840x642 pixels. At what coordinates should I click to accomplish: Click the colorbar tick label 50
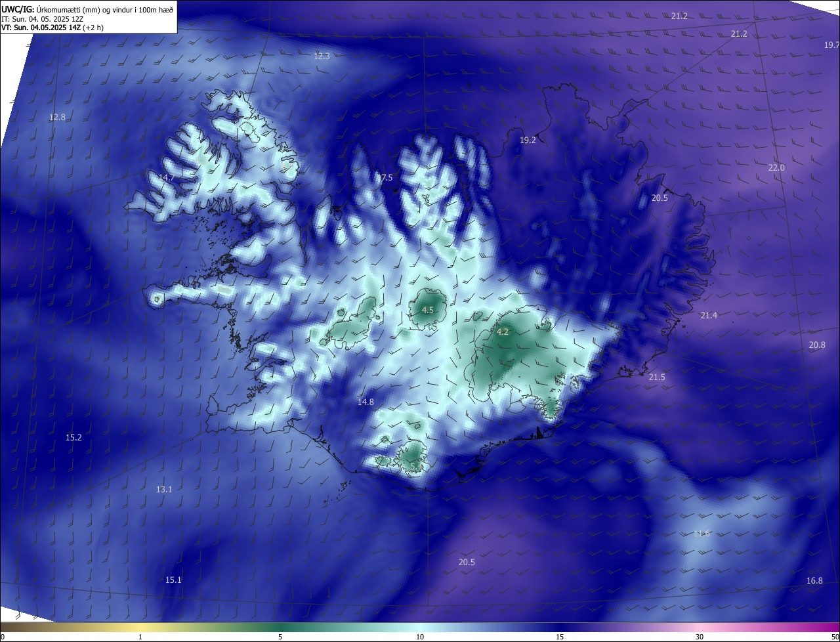tap(835, 637)
